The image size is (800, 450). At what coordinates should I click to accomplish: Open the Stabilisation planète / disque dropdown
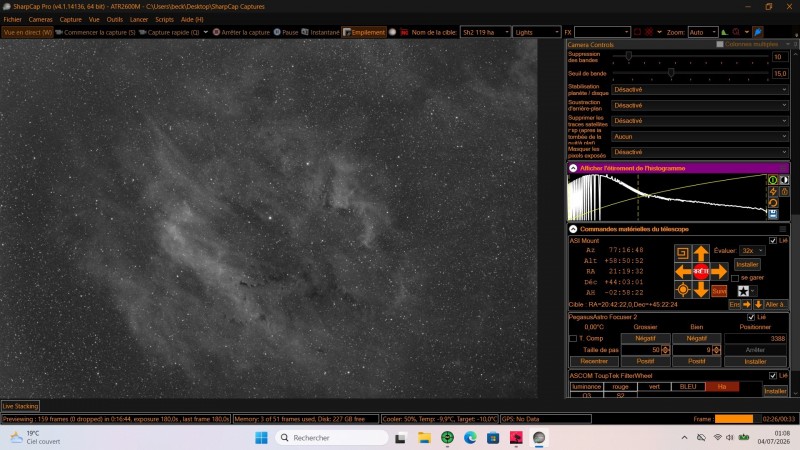click(x=700, y=90)
